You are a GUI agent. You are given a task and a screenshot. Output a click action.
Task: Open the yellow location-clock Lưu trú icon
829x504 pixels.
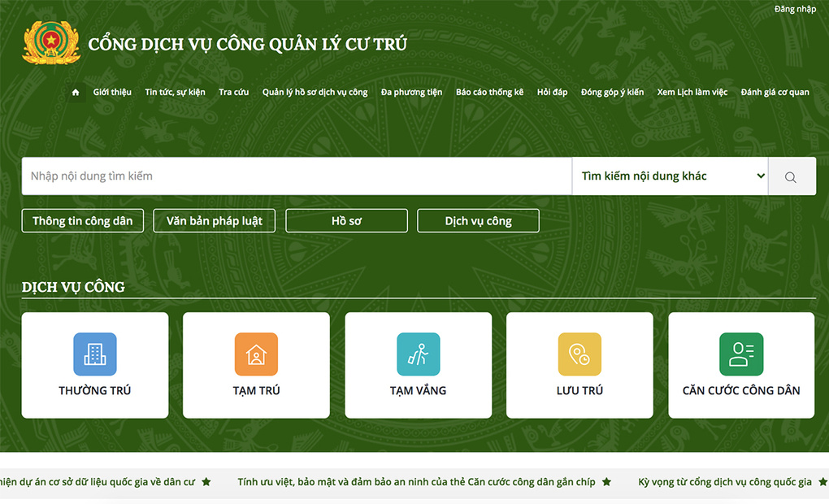(x=579, y=354)
